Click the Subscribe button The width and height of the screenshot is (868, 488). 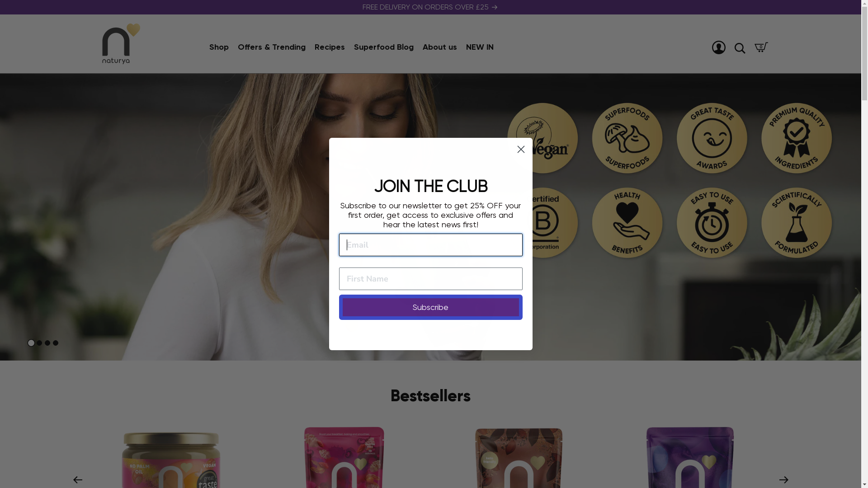430,307
